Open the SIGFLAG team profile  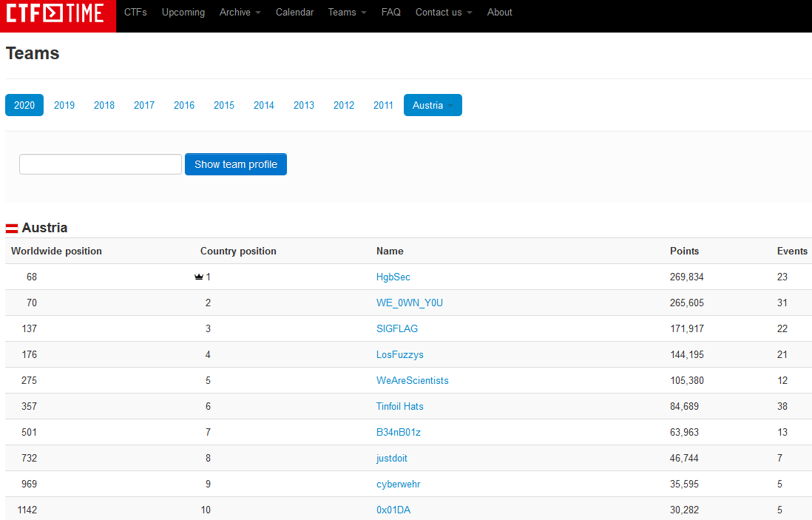tap(396, 328)
